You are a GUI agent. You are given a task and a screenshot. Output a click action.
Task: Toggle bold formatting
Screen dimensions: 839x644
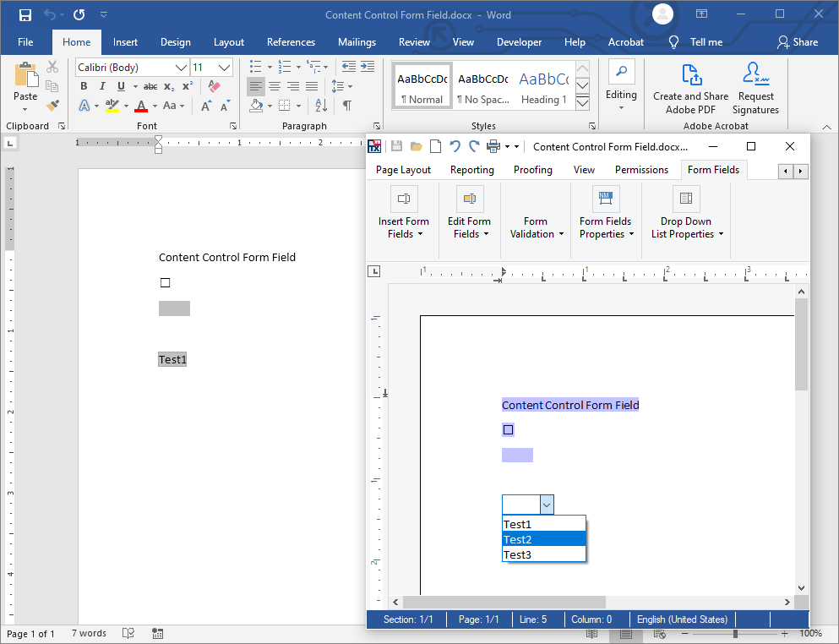pyautogui.click(x=83, y=85)
